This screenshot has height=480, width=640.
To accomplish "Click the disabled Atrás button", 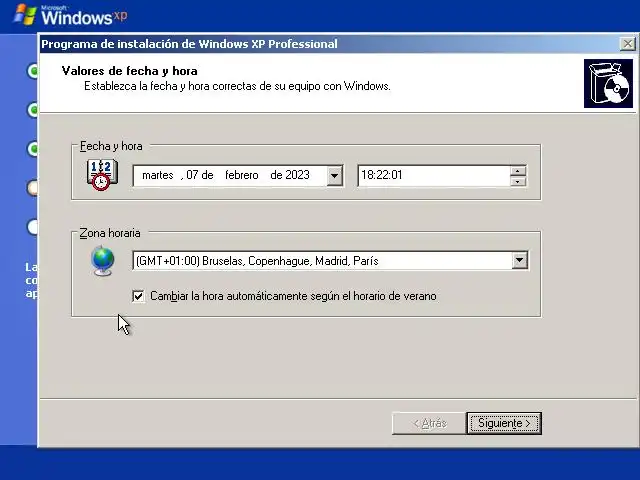I will pyautogui.click(x=429, y=423).
